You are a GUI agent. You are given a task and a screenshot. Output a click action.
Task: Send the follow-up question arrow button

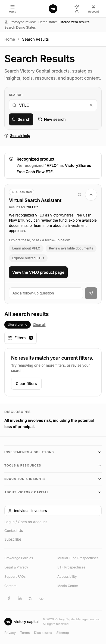(91, 293)
